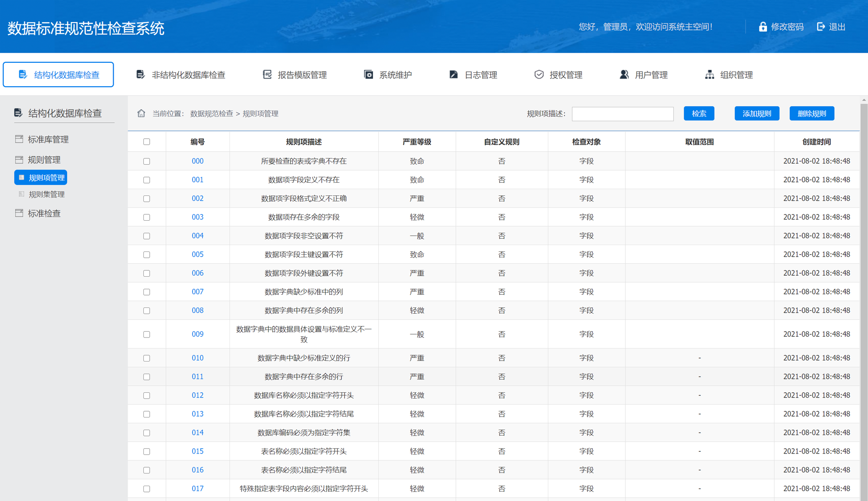The width and height of the screenshot is (868, 501).
Task: Focus the 规则项描述 search field
Action: point(622,114)
